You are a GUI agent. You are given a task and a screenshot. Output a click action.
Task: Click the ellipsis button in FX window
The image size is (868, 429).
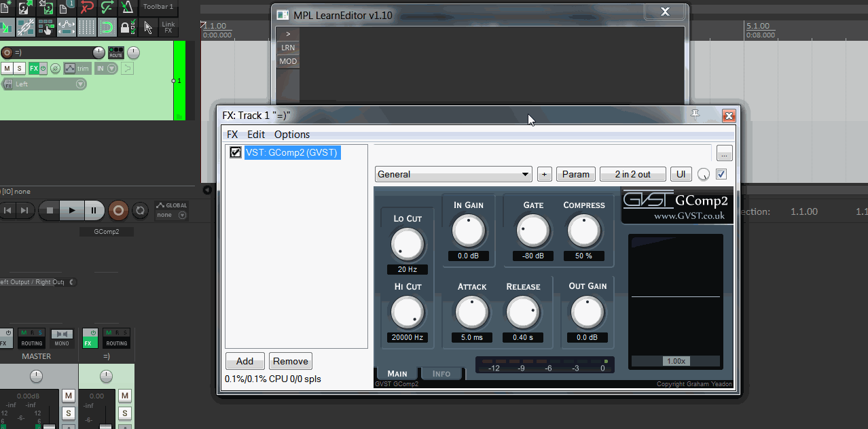pyautogui.click(x=724, y=152)
